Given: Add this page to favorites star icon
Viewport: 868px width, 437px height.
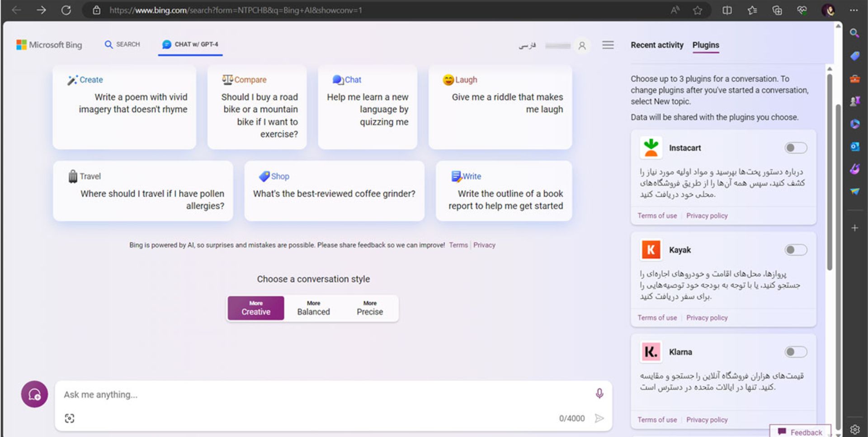Looking at the screenshot, I should pos(698,10).
